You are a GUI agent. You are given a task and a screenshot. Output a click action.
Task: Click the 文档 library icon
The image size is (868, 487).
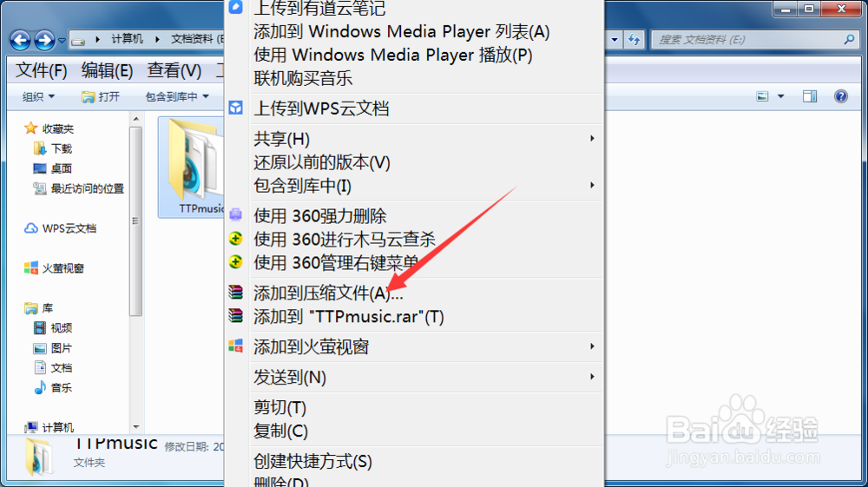point(40,367)
